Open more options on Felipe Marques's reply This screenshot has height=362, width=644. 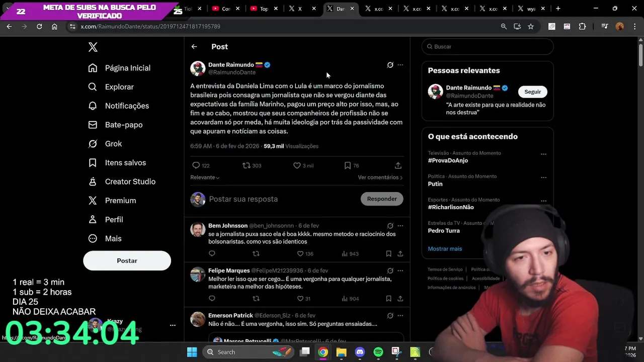(x=400, y=270)
